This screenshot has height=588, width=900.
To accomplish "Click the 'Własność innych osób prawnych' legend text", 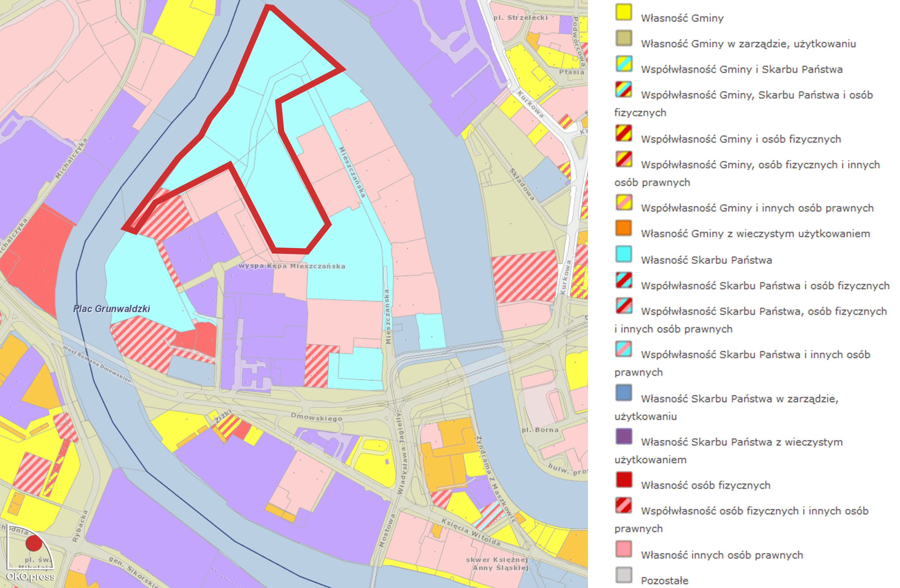I will tap(722, 555).
